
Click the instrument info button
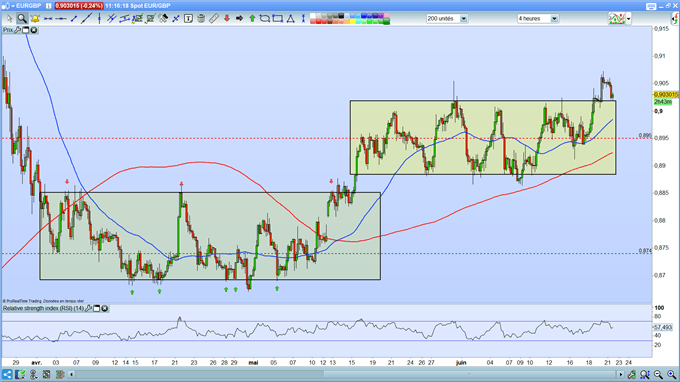point(49,6)
